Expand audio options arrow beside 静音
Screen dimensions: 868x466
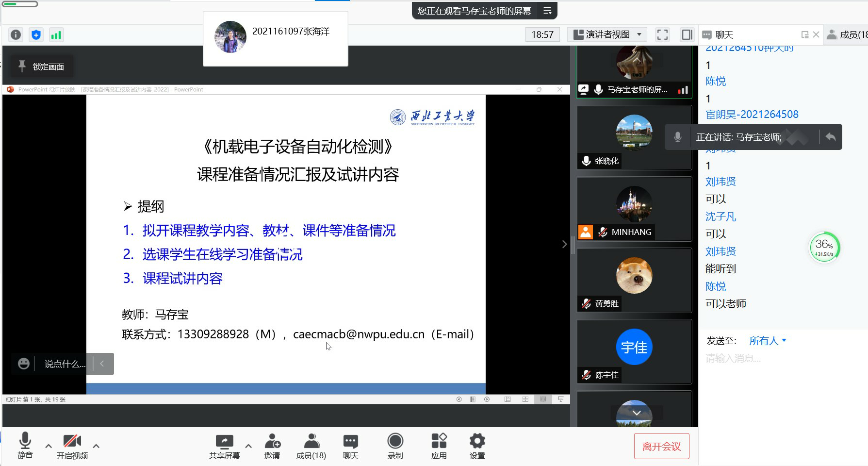[49, 446]
